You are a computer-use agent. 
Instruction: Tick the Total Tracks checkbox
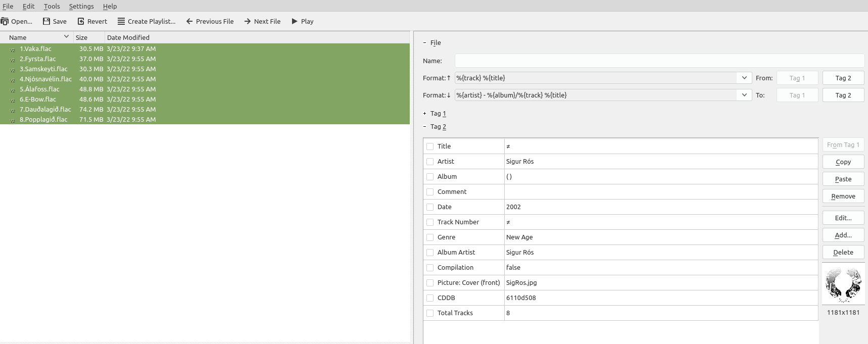coord(430,313)
